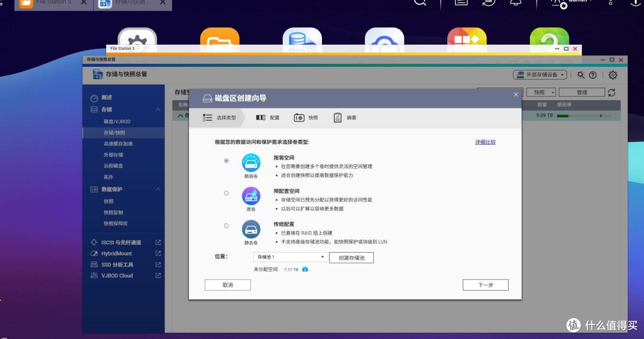Click the usage bar beside 9.09 TB
This screenshot has height=339, width=644.
point(584,116)
